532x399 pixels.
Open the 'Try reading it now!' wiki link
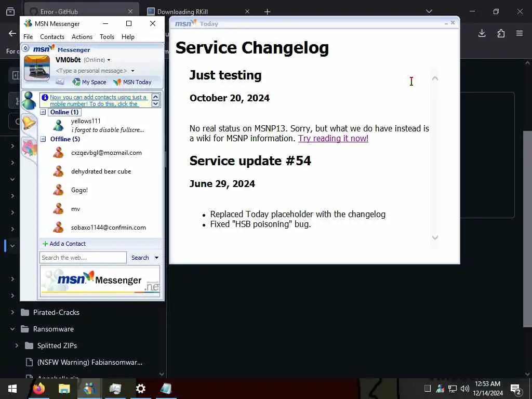click(x=333, y=138)
